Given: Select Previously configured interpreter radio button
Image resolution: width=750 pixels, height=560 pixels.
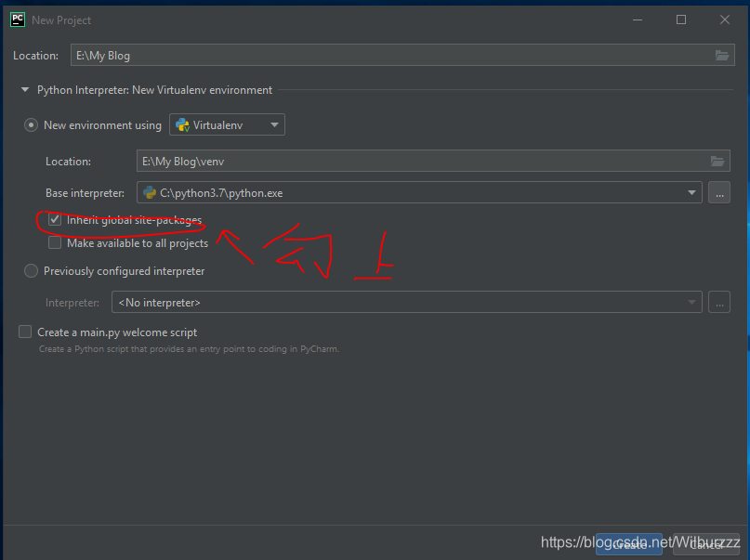Looking at the screenshot, I should pos(31,271).
